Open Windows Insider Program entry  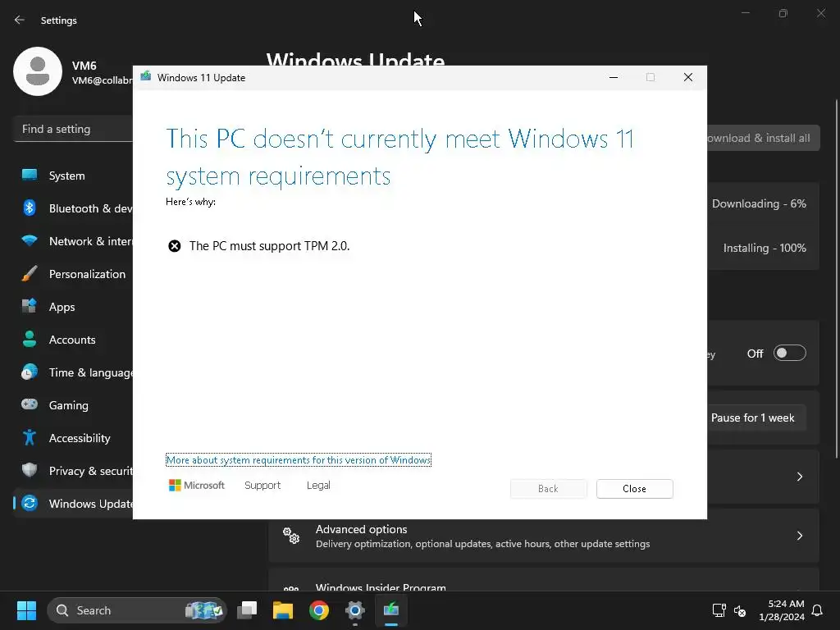(x=544, y=582)
